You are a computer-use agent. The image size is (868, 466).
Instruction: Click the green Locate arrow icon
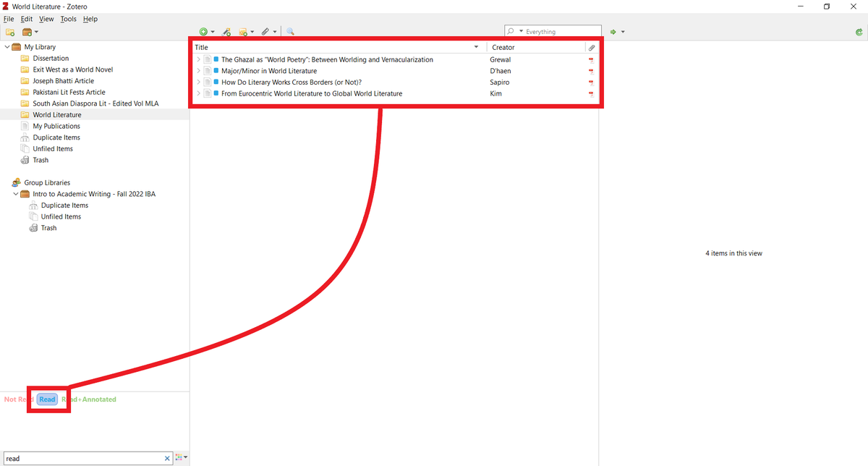coord(613,32)
